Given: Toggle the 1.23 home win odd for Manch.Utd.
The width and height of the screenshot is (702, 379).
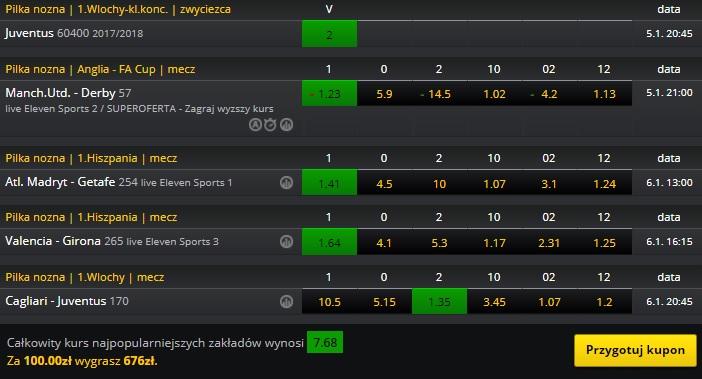Looking at the screenshot, I should (x=330, y=94).
